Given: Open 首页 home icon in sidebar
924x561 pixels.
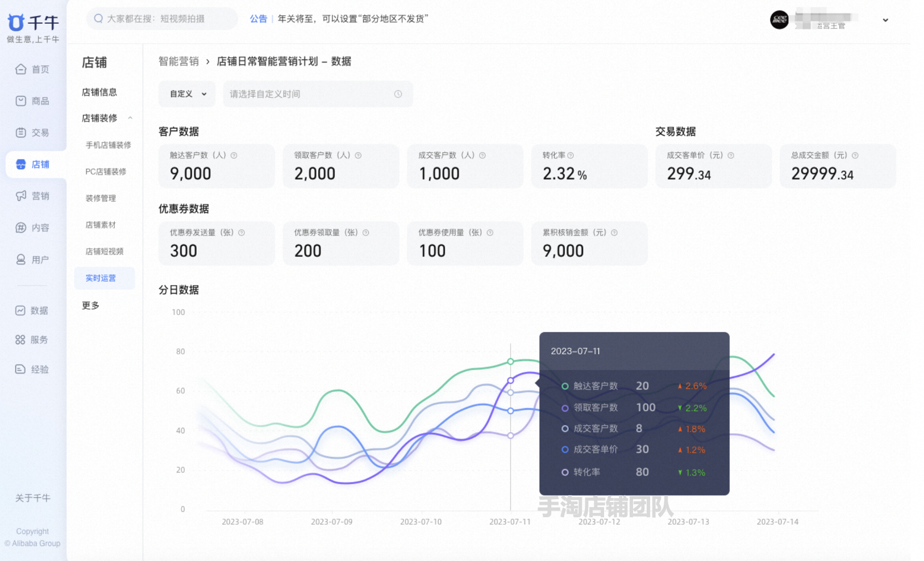Looking at the screenshot, I should click(x=21, y=69).
